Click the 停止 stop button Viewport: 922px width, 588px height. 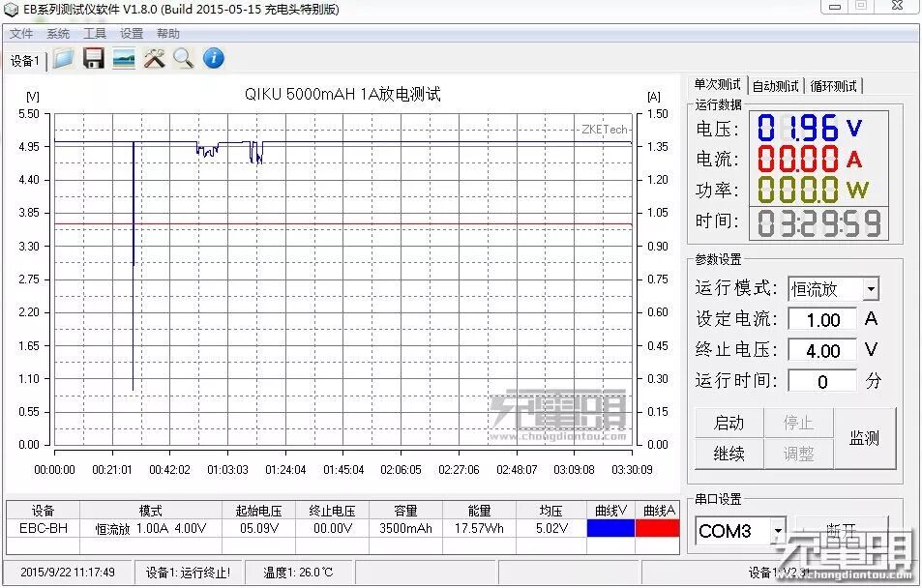(x=798, y=423)
